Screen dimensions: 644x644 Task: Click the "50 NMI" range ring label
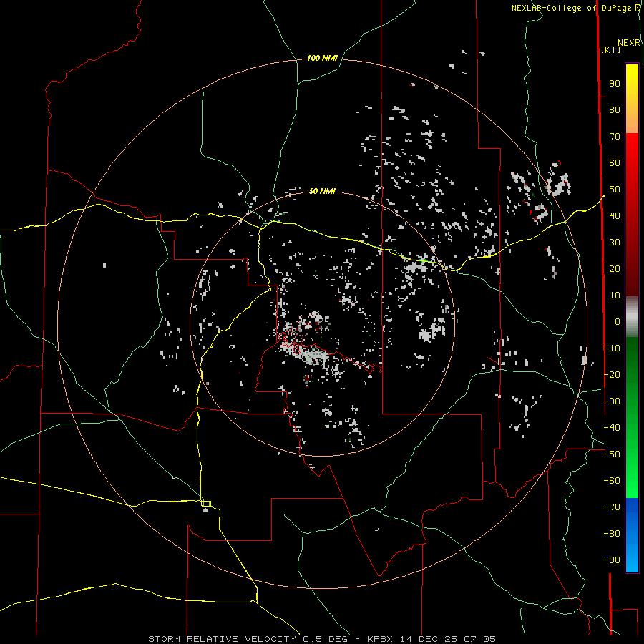[x=322, y=191]
